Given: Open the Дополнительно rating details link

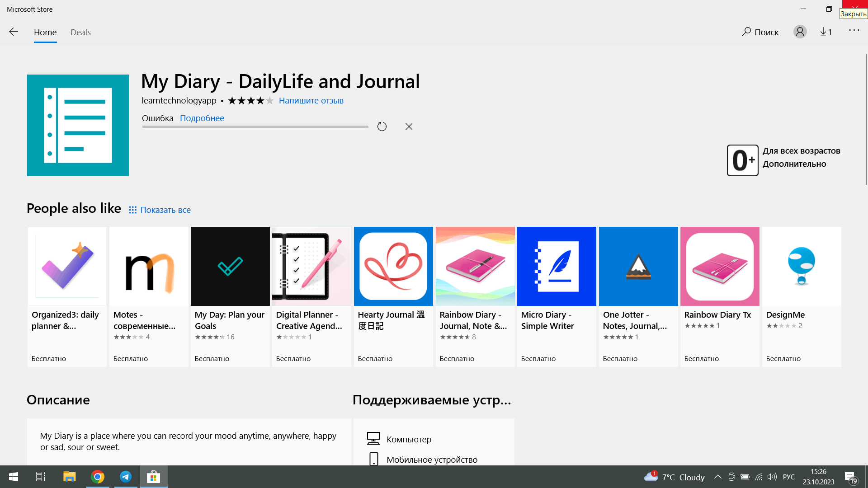Looking at the screenshot, I should pos(794,164).
